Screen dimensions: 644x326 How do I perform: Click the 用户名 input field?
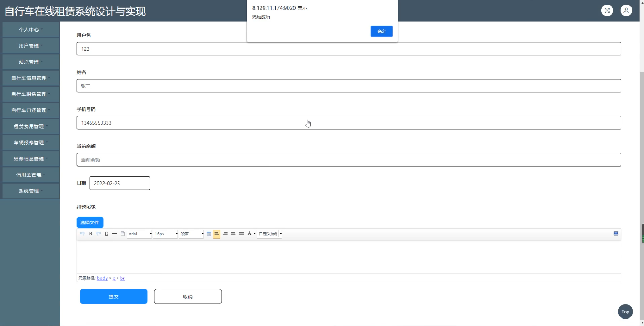click(349, 49)
